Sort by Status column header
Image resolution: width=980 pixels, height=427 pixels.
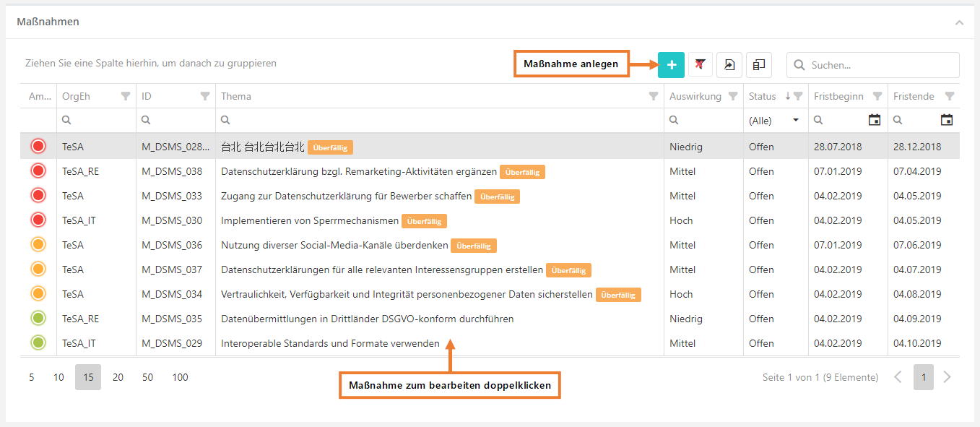762,96
